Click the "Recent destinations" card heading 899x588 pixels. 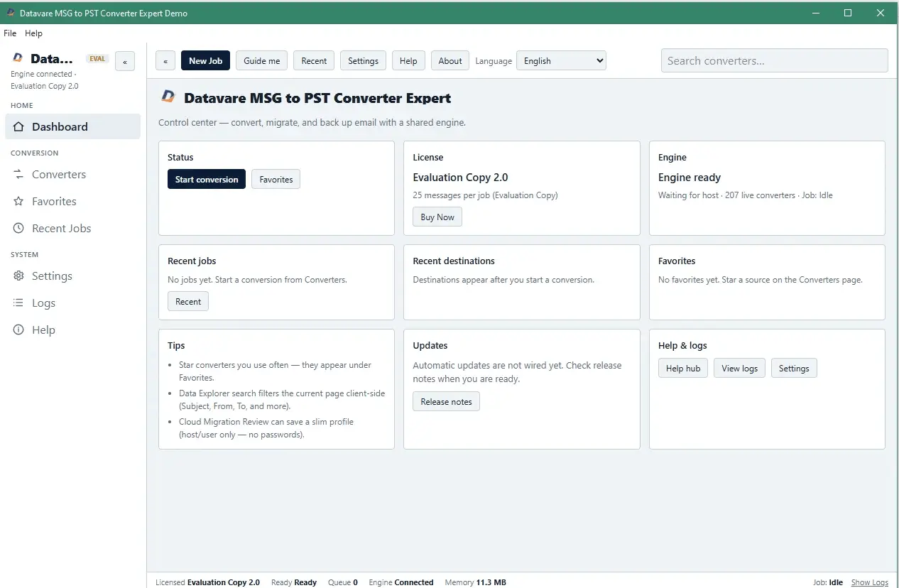454,261
